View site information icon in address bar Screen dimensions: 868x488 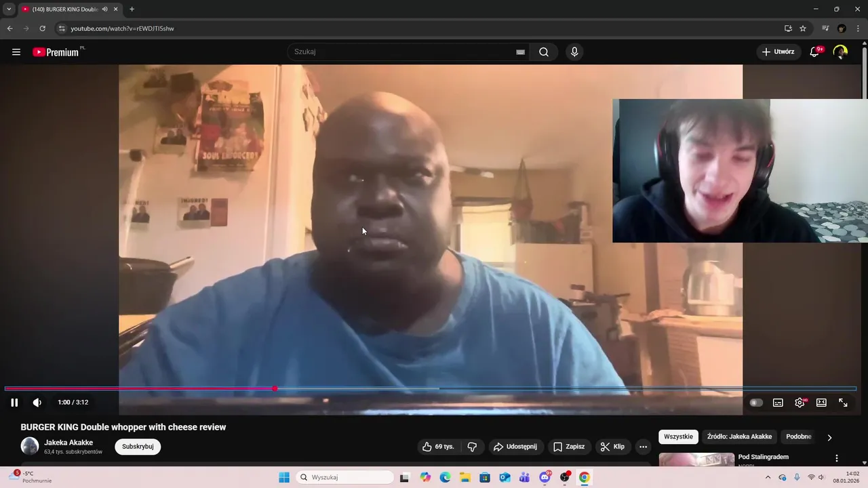(x=61, y=28)
